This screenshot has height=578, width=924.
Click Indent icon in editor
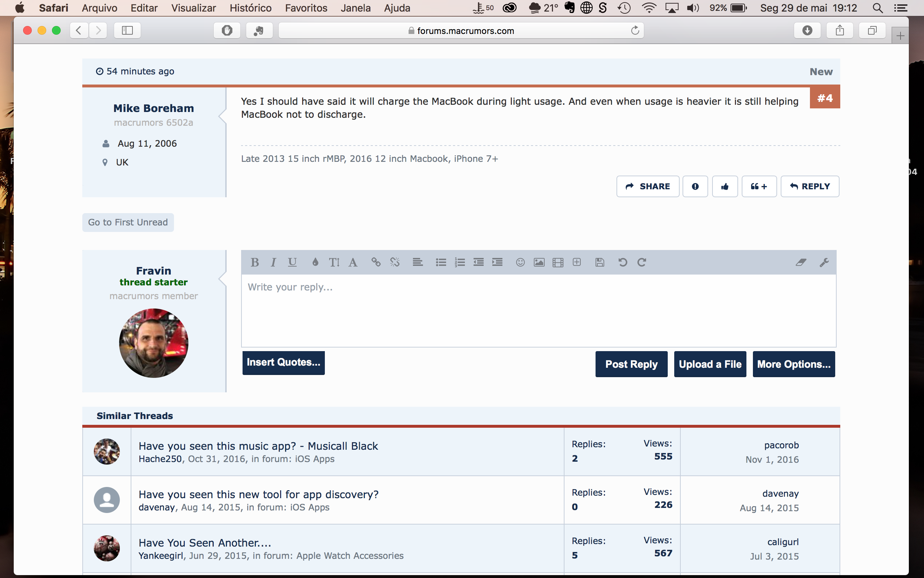[497, 262]
